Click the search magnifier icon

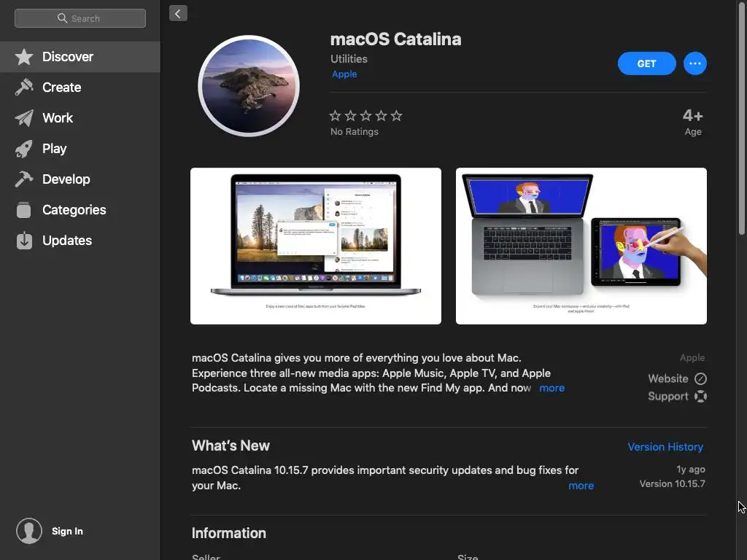[62, 18]
